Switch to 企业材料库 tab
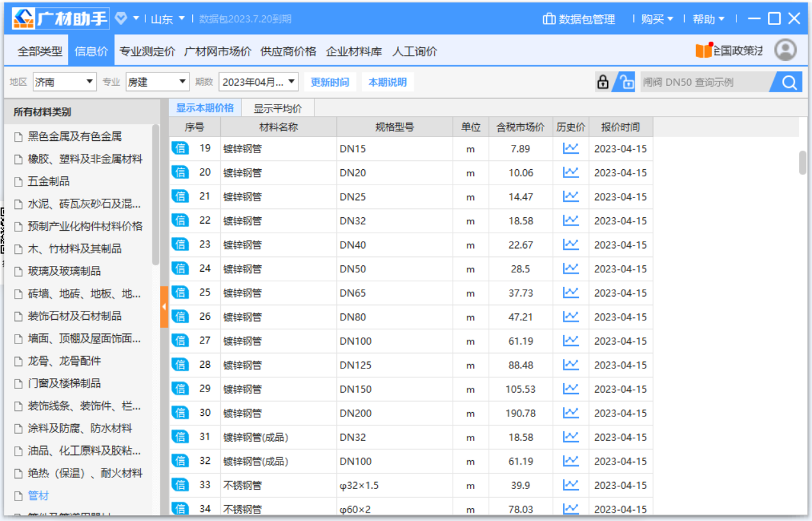This screenshot has width=812, height=521. pyautogui.click(x=353, y=51)
